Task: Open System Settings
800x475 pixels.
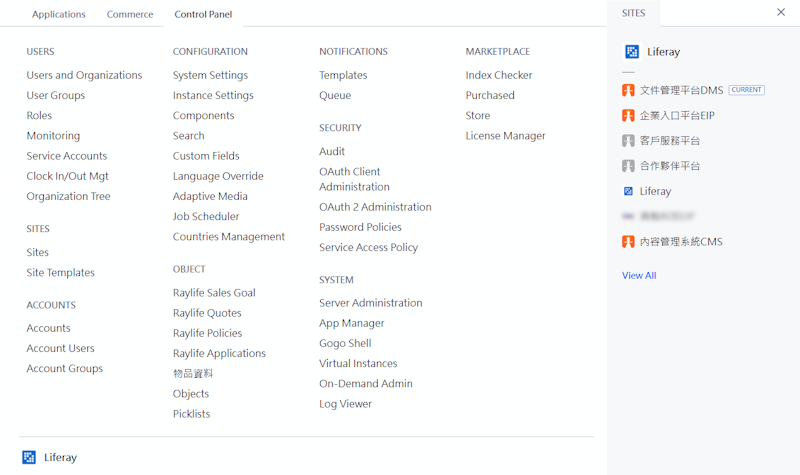Action: click(210, 75)
